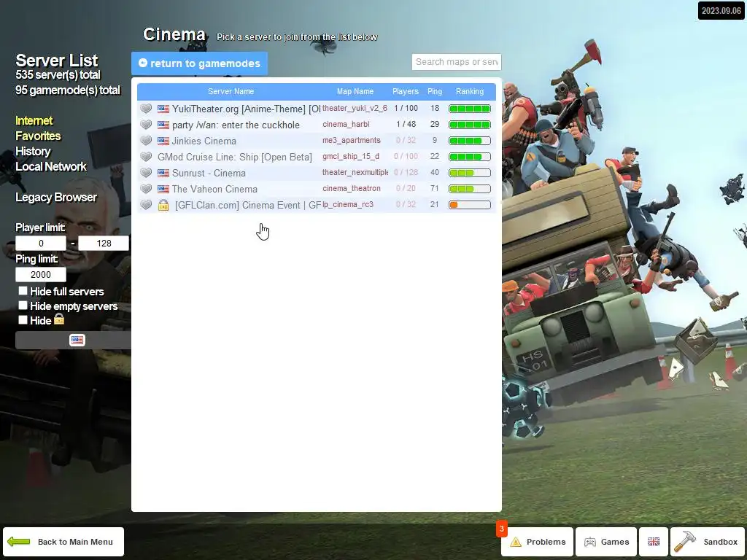This screenshot has height=560, width=747.
Task: Select YukiTheater.org [Anime-Theme] server name
Action: [x=247, y=109]
